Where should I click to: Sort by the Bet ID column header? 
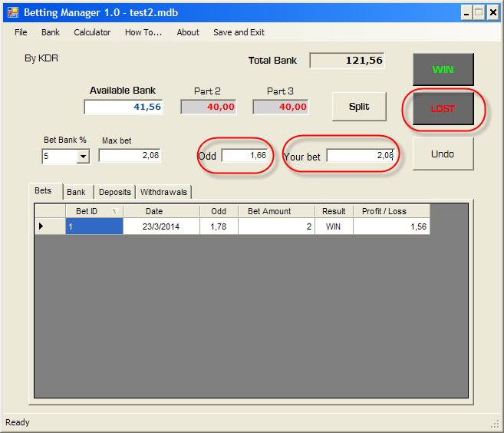[94, 211]
